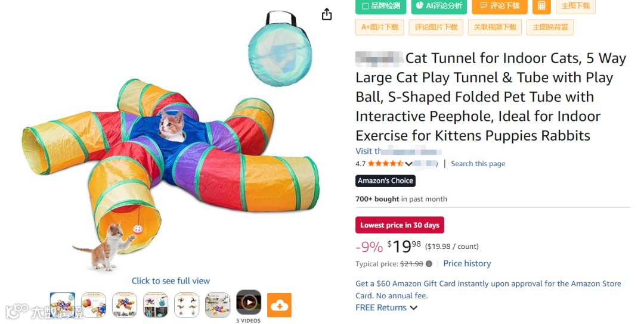Select the first product image thumbnail
Viewport: 644px width, 324px height.
tap(63, 305)
